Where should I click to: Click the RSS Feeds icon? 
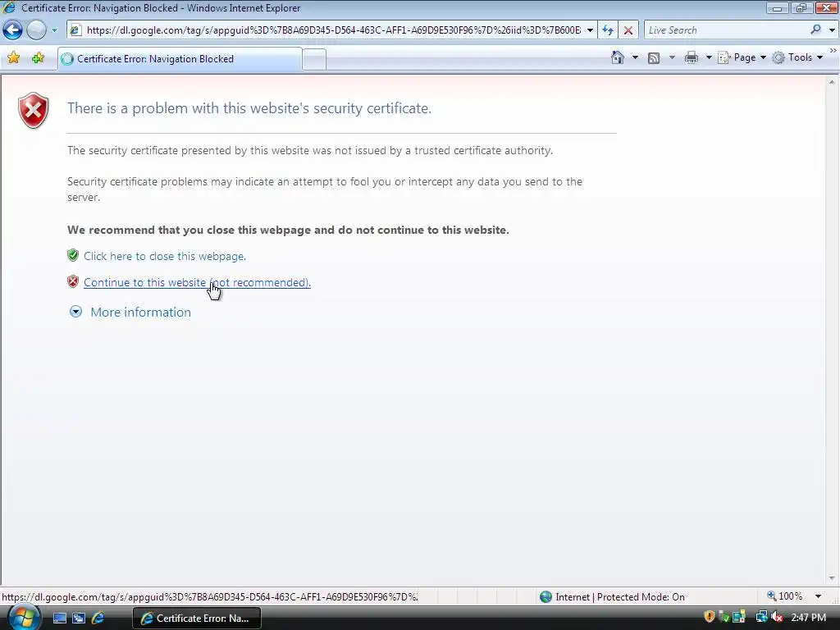[x=654, y=58]
